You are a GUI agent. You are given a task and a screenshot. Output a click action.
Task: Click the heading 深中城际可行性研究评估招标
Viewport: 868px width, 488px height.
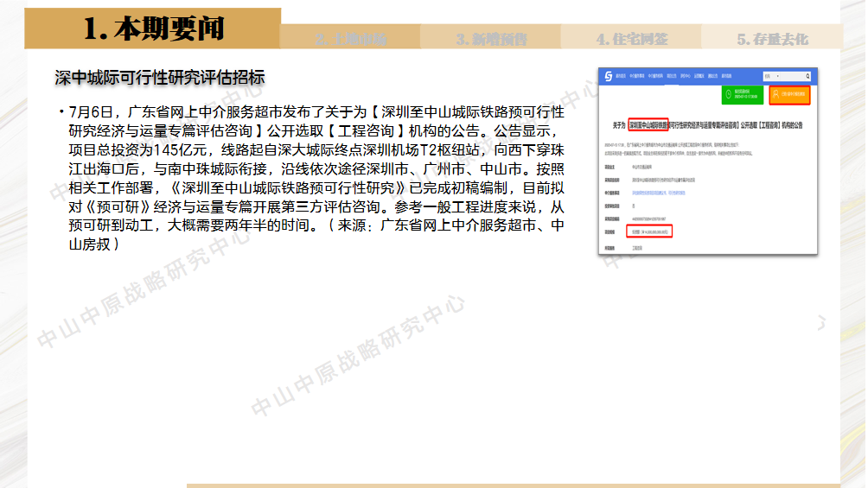pyautogui.click(x=159, y=78)
